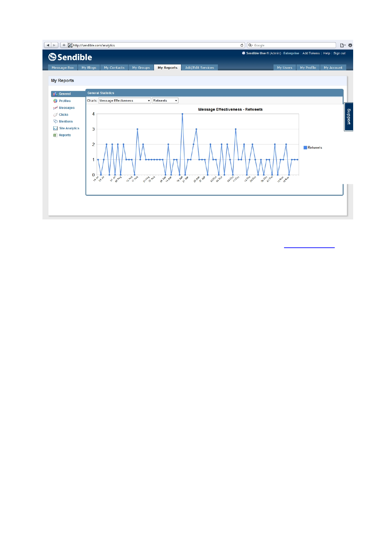Click the Enterprise plan link
This screenshot has width=392, height=554.
(x=291, y=53)
